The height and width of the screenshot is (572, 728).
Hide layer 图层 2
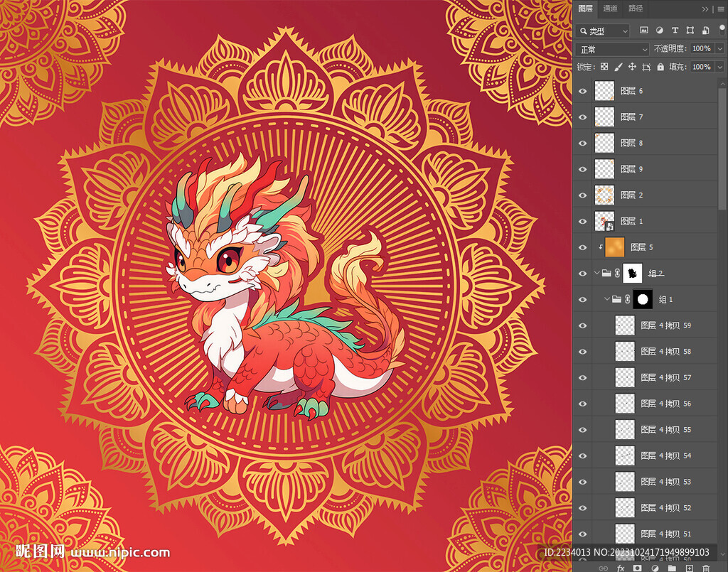tap(583, 195)
